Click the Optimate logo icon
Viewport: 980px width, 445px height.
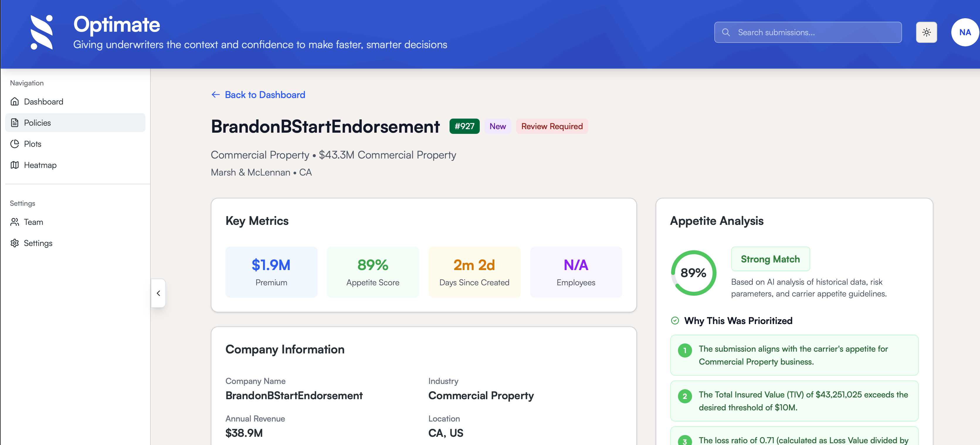pos(41,32)
